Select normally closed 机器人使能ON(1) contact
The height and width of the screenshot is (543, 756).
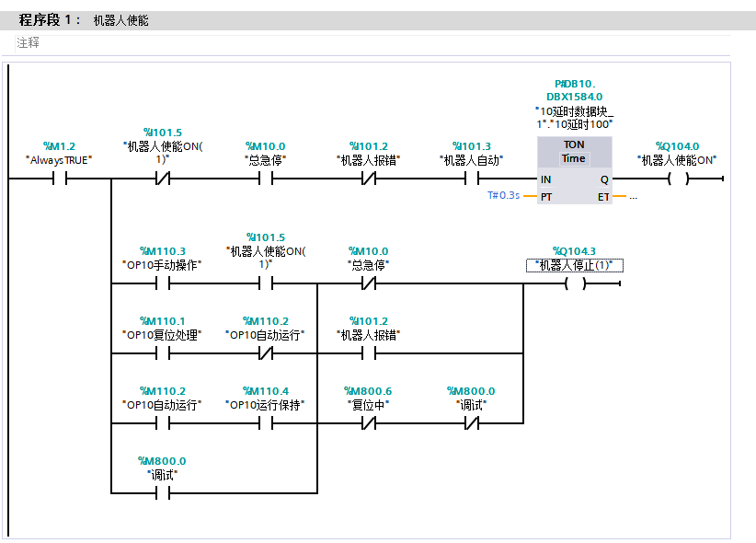(x=163, y=179)
